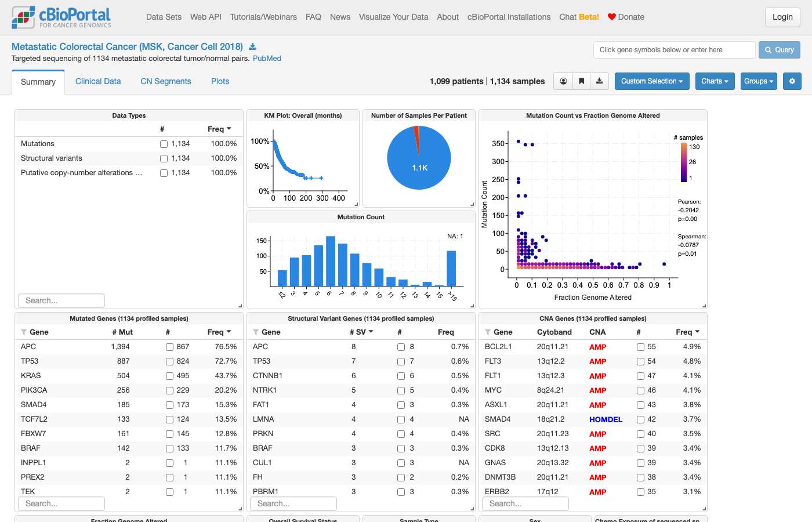Screen dimensions: 812x522
Task: Click the user/patient view icon button
Action: [x=563, y=81]
